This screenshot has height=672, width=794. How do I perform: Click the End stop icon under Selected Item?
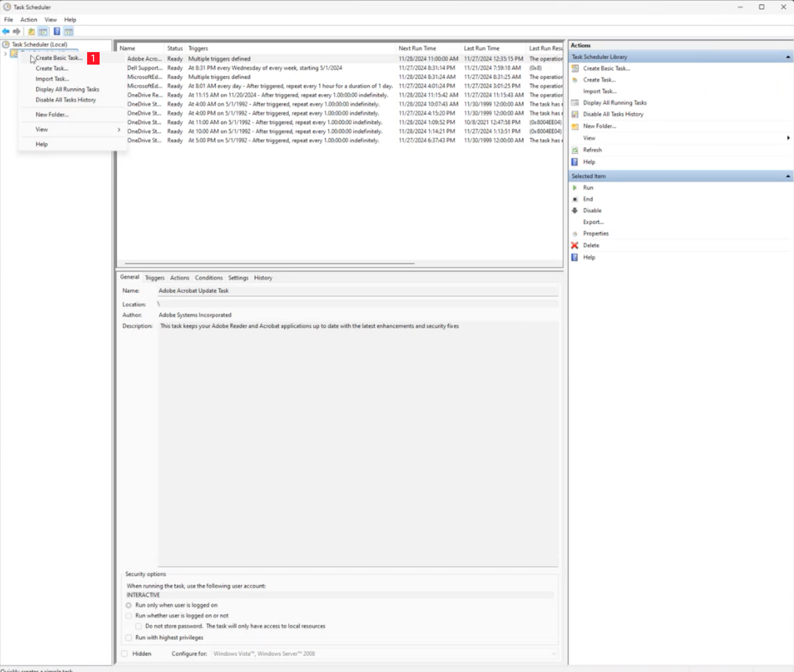click(575, 199)
